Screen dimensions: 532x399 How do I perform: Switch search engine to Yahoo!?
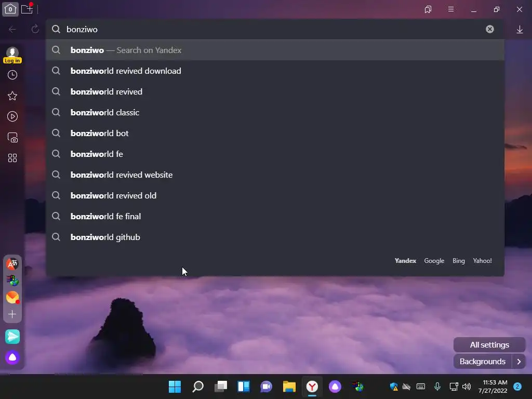pyautogui.click(x=482, y=261)
